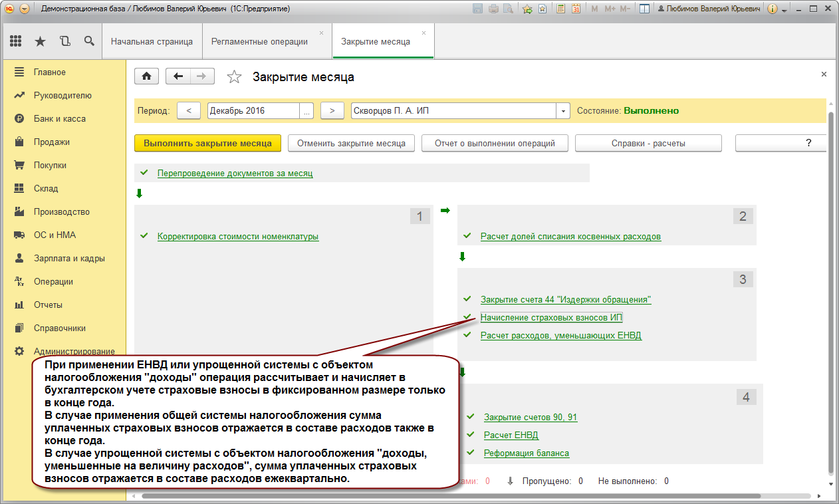Click the period field Декабрь 2016
839x504 pixels.
253,111
